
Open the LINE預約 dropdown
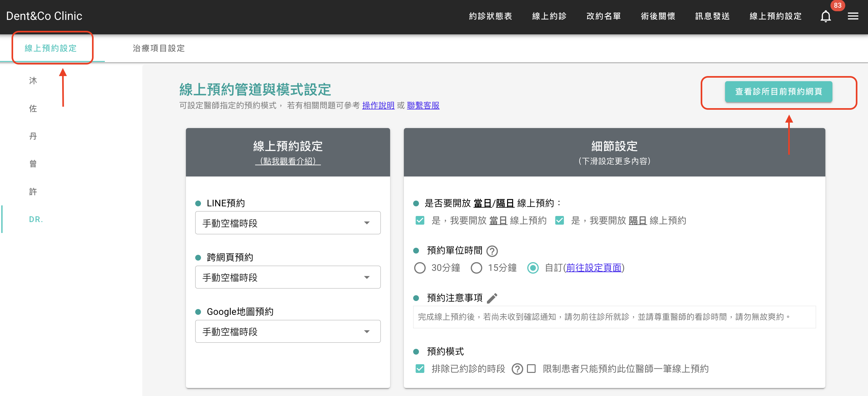tap(288, 223)
